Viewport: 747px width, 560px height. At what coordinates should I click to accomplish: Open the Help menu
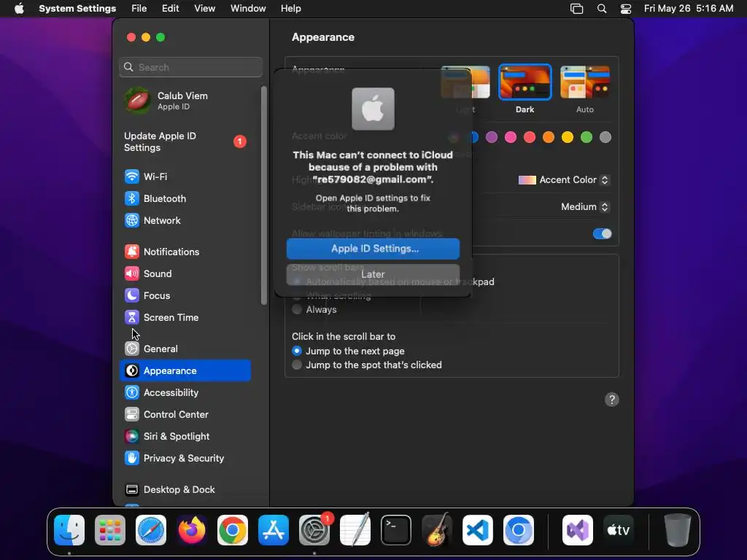pos(290,9)
